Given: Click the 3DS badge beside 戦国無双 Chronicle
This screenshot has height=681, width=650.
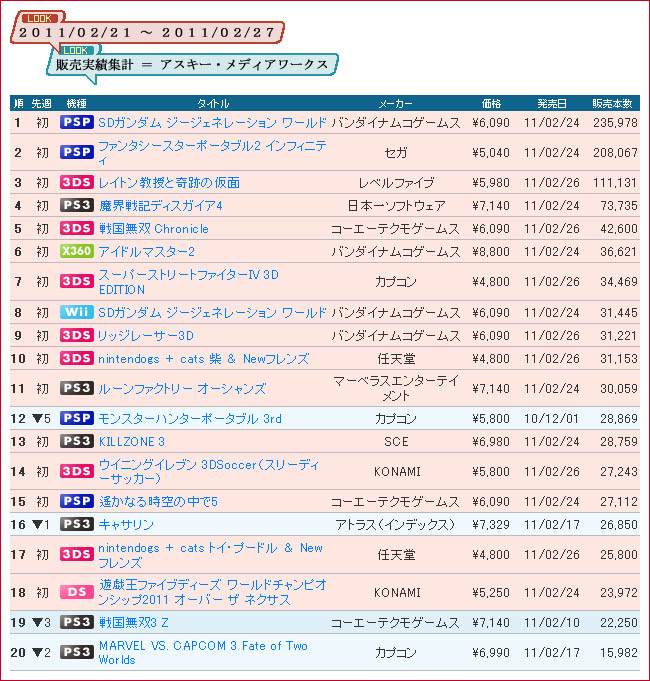Looking at the screenshot, I should click(77, 228).
